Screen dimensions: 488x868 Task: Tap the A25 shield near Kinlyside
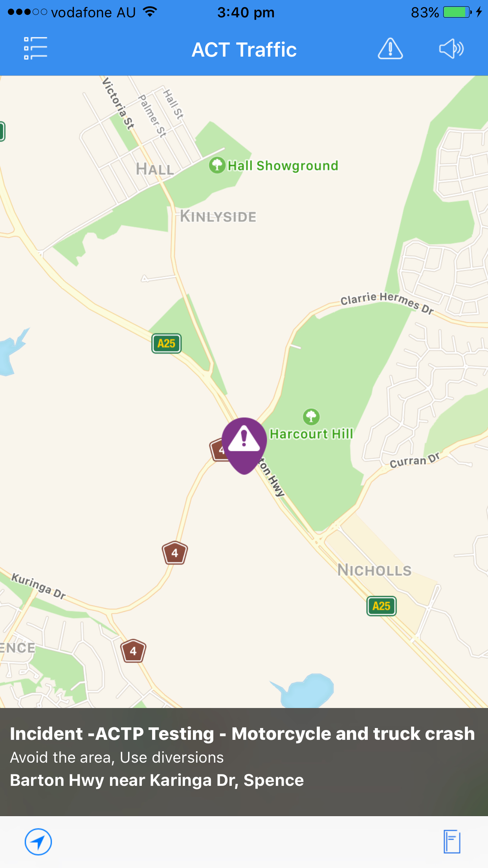[x=166, y=344]
